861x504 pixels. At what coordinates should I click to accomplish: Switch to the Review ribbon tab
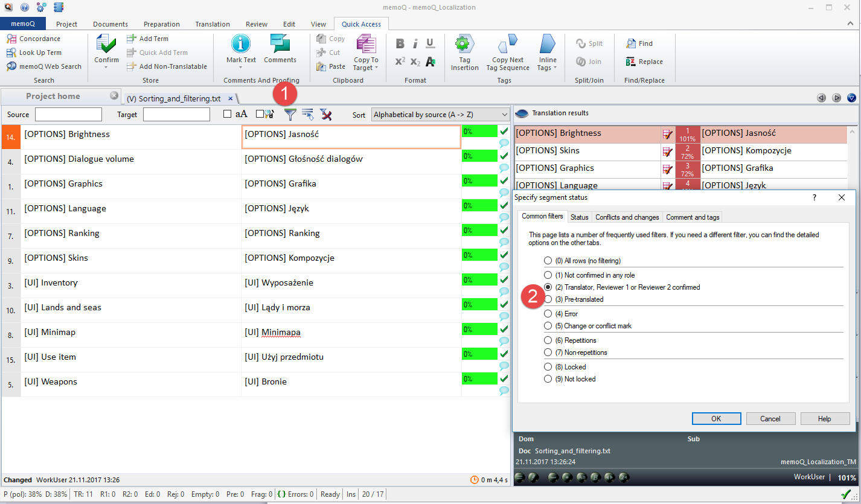257,24
